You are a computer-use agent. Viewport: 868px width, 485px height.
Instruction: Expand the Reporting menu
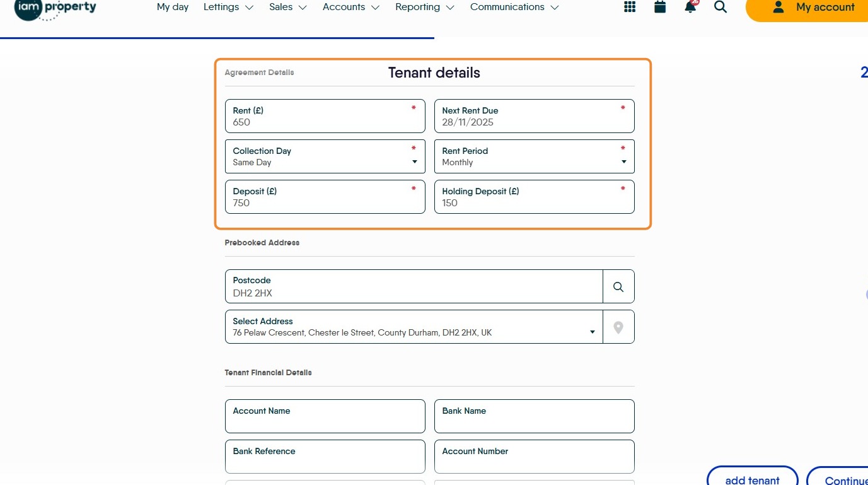coord(425,7)
